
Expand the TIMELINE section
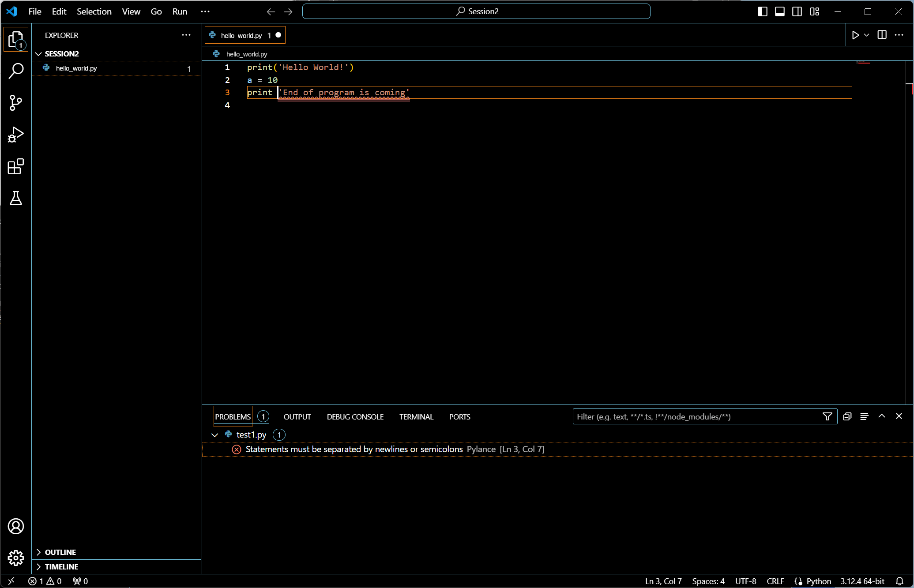point(61,567)
